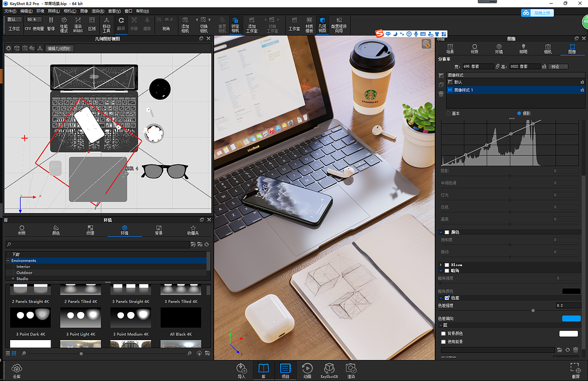Enable the 颜色 color checkbox

coord(447,233)
